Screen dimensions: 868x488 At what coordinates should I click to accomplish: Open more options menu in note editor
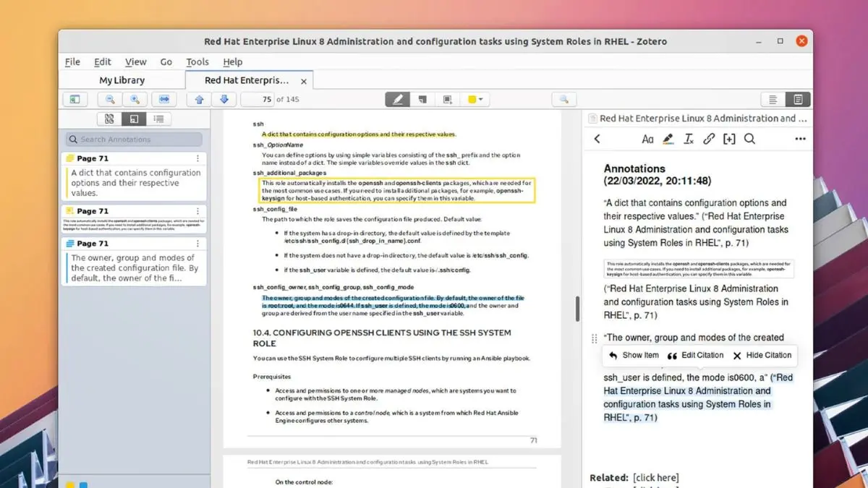pyautogui.click(x=800, y=139)
